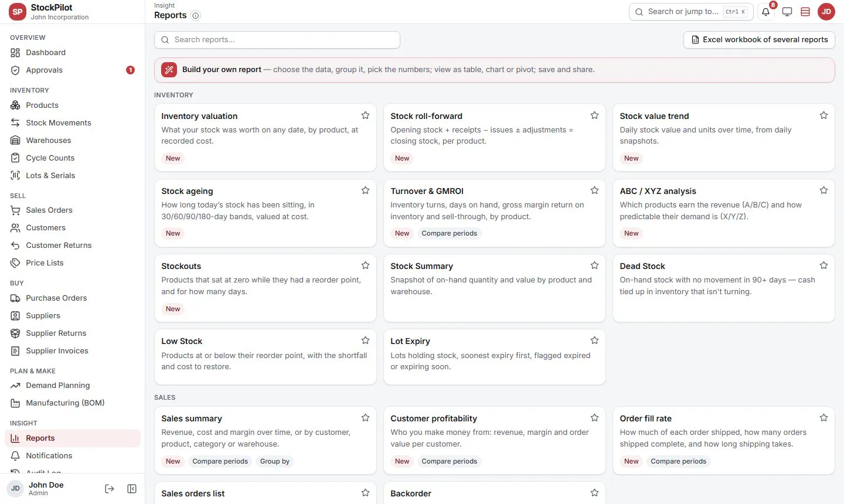Viewport: 844px width, 504px height.
Task: Open Lots & Serials in sidebar
Action: pos(73,176)
